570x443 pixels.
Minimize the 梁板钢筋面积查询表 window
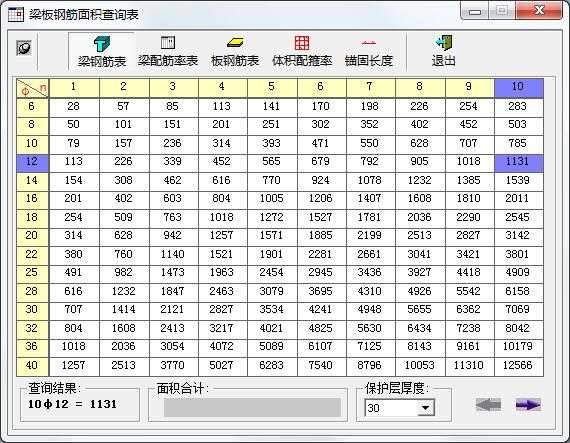click(x=475, y=11)
